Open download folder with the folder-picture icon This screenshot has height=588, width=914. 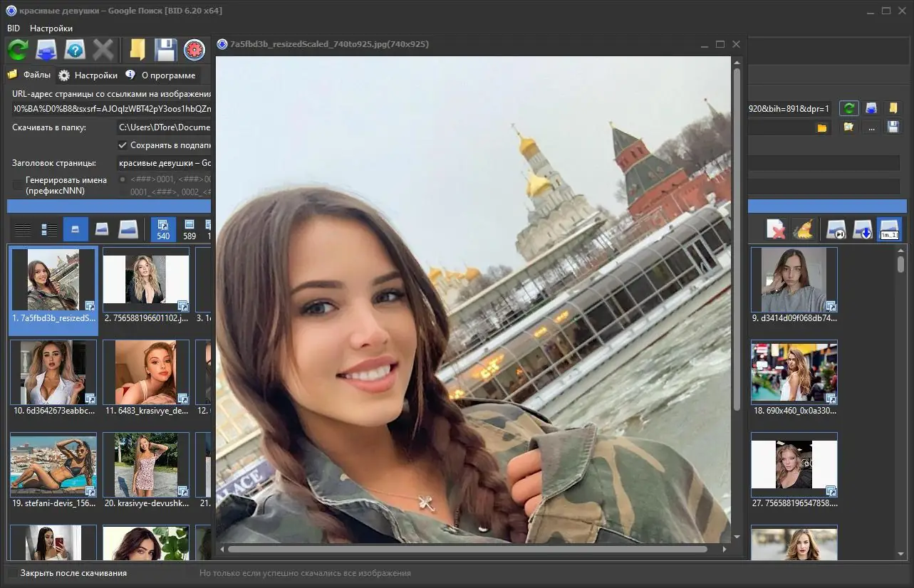click(x=848, y=127)
